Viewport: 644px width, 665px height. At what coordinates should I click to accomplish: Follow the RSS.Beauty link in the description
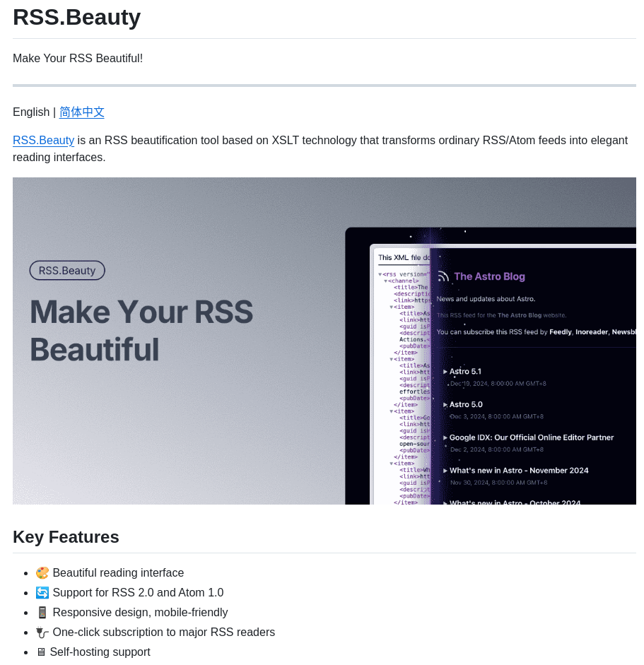coord(43,140)
